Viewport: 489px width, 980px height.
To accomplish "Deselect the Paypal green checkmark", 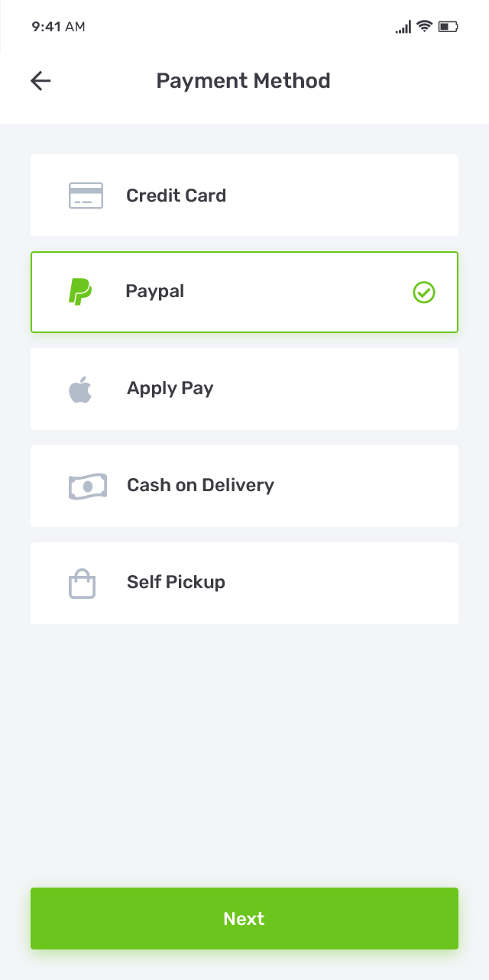I will pyautogui.click(x=424, y=292).
